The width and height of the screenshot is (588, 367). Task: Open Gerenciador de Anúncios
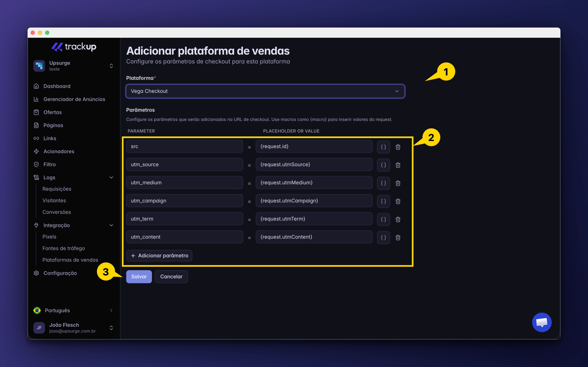[74, 99]
